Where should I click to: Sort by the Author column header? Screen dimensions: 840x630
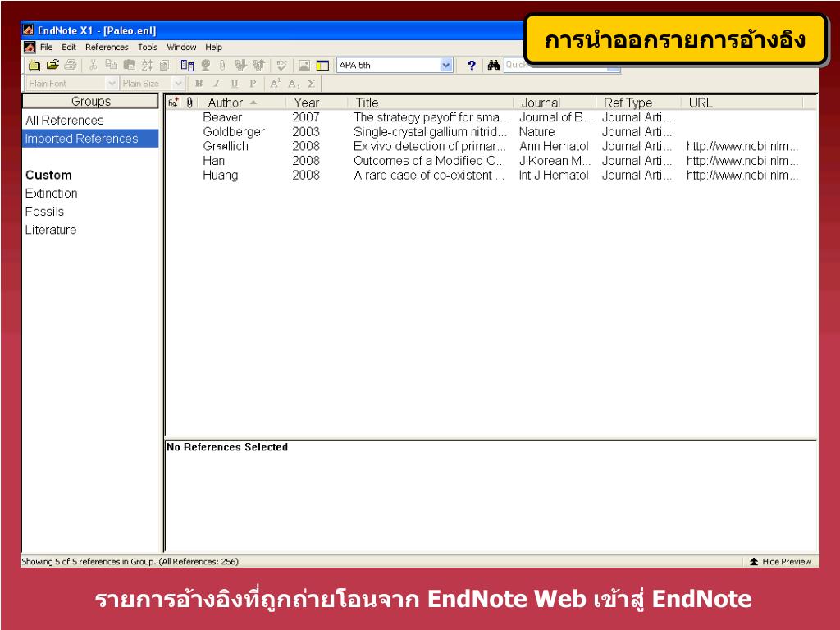pos(242,103)
